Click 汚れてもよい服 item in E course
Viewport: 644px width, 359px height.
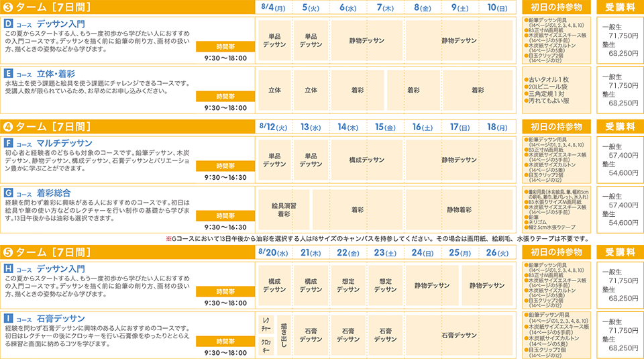coord(547,101)
